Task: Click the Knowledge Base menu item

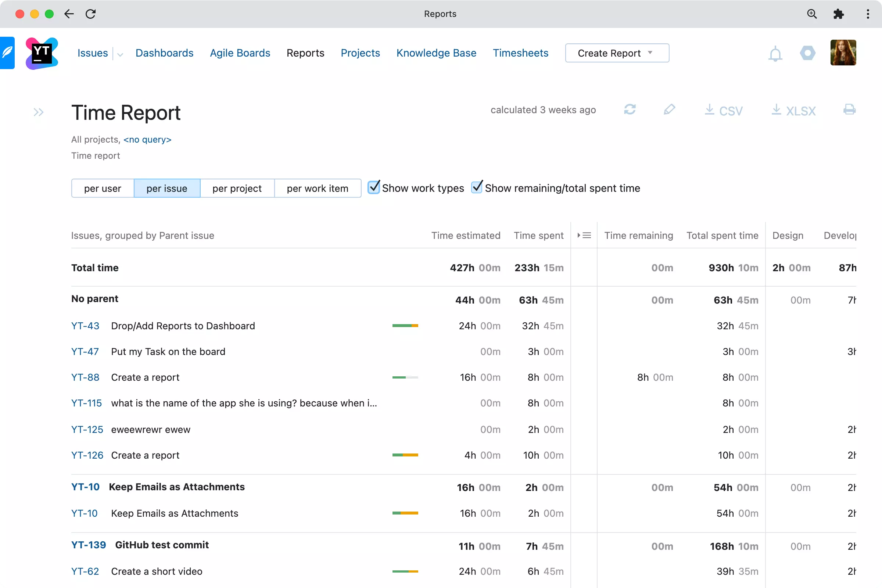Action: [436, 53]
